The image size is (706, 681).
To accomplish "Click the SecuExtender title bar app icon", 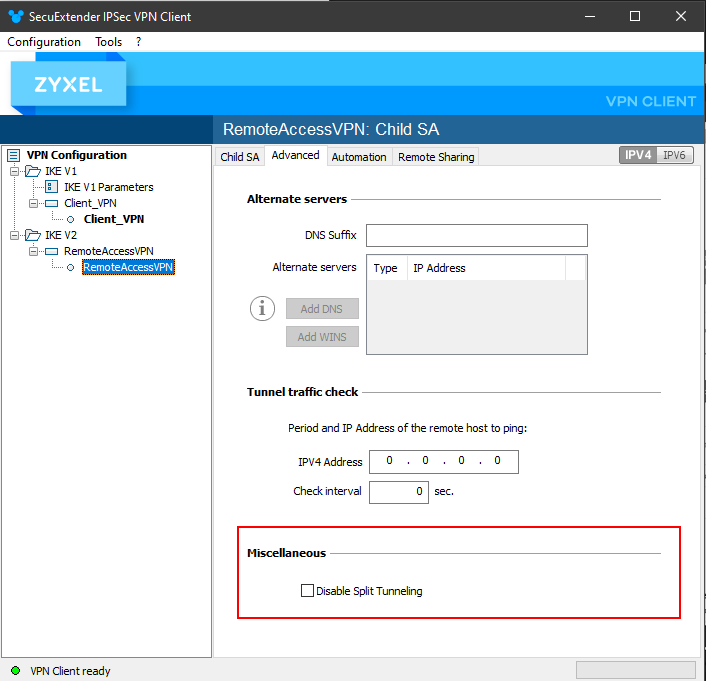I will pyautogui.click(x=14, y=17).
